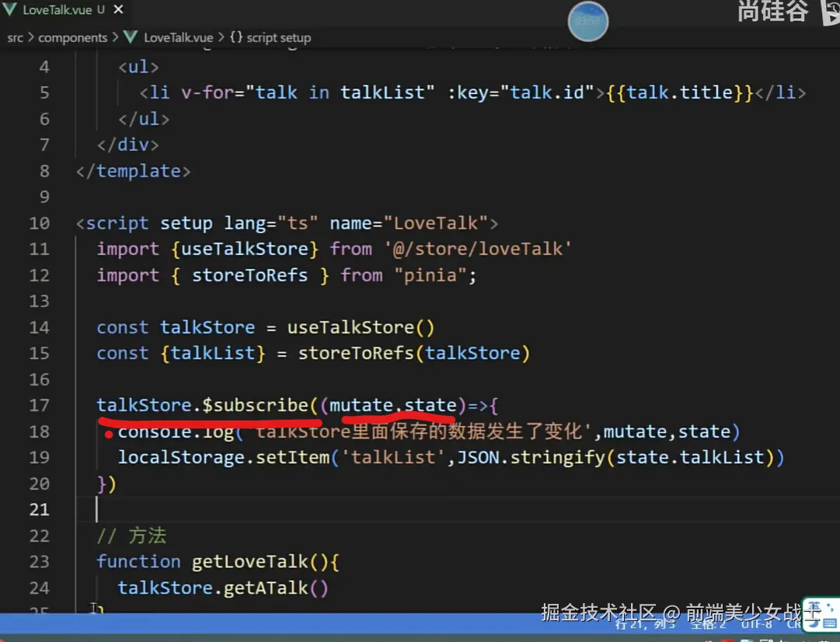Click 'storeToRefs' import on line 12
This screenshot has height=642, width=840.
[x=249, y=275]
